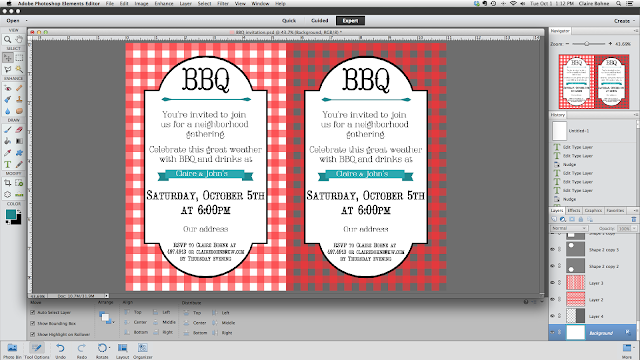Viewport: 640px width, 360px height.
Task: Pick the Crop tool
Action: point(7,183)
